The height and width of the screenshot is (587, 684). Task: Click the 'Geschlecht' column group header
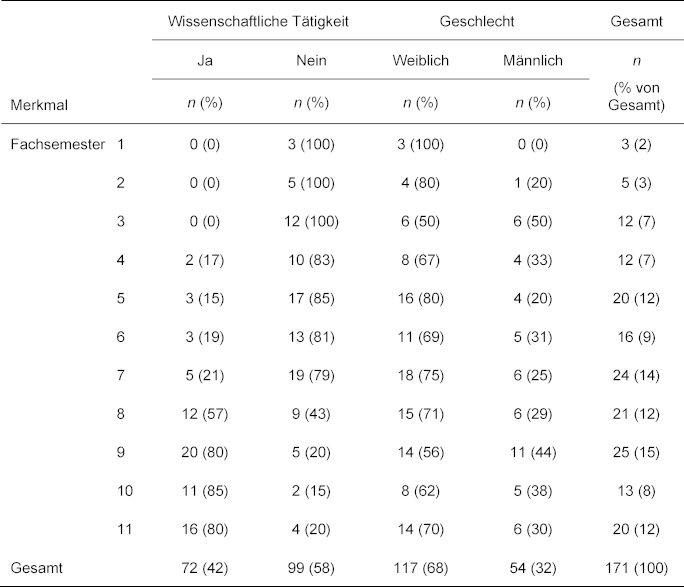point(475,21)
